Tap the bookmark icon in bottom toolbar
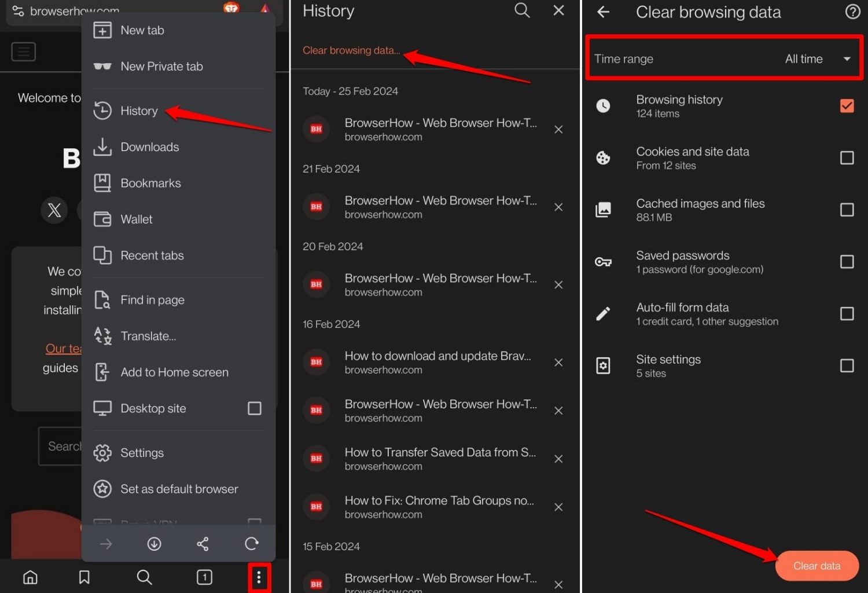Image resolution: width=868 pixels, height=593 pixels. pyautogui.click(x=84, y=577)
